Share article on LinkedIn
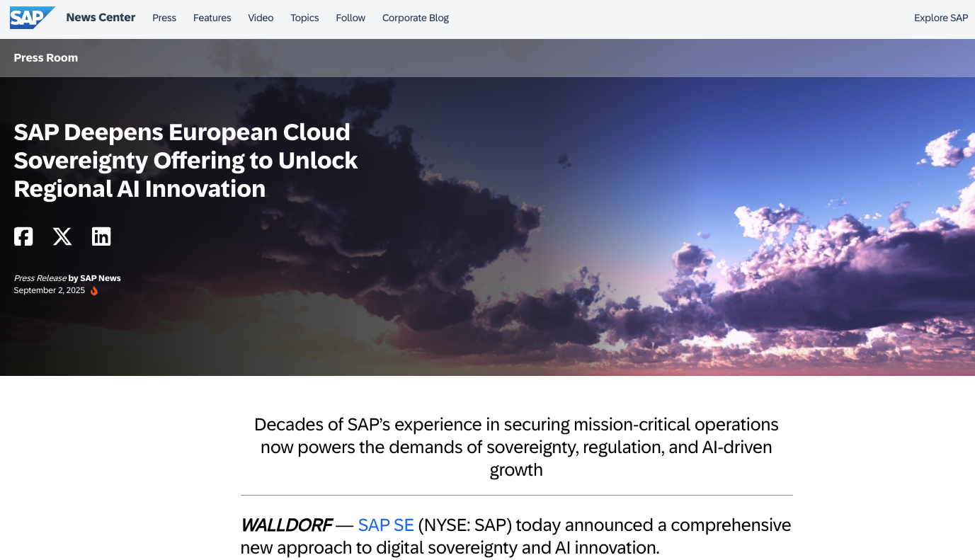 pyautogui.click(x=101, y=236)
